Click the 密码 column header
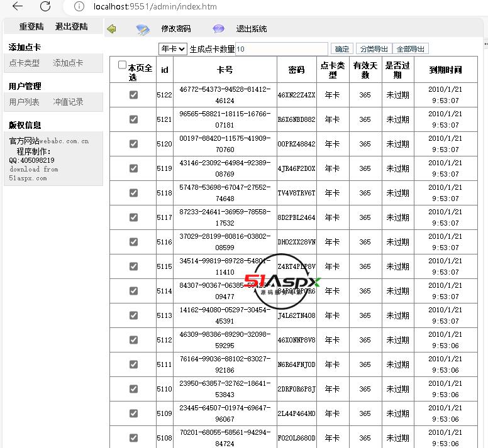 tap(296, 70)
